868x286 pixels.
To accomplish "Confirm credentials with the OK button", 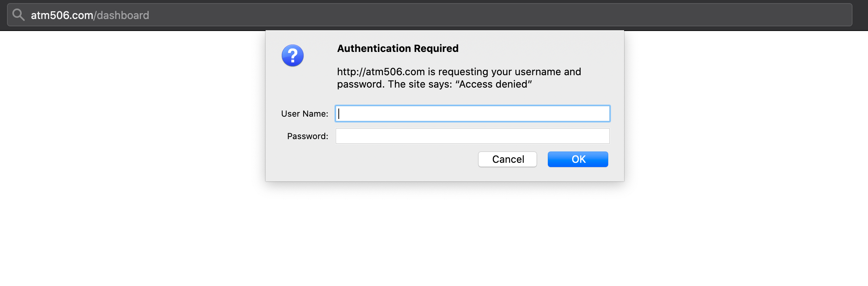I will 578,159.
